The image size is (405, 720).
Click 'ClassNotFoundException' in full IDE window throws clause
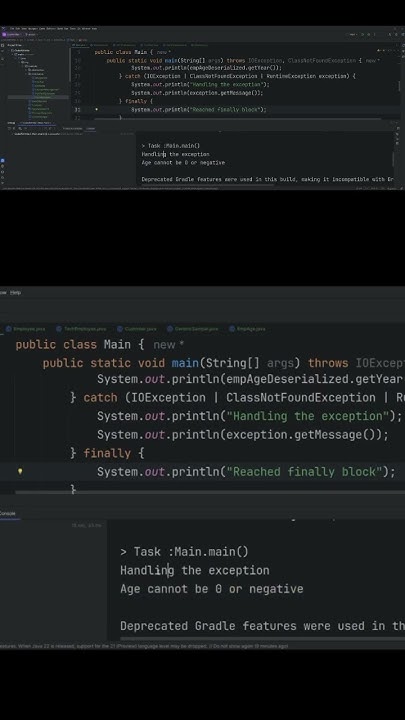[322, 61]
